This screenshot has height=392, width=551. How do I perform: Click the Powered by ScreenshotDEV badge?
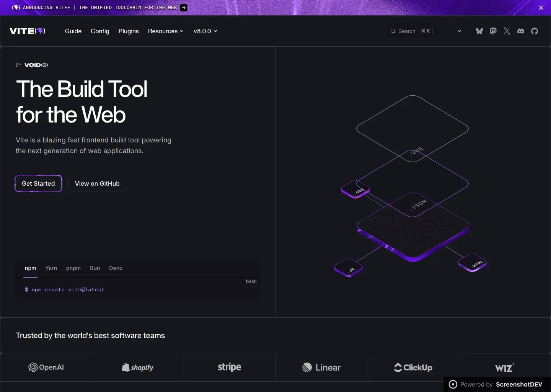tap(497, 384)
